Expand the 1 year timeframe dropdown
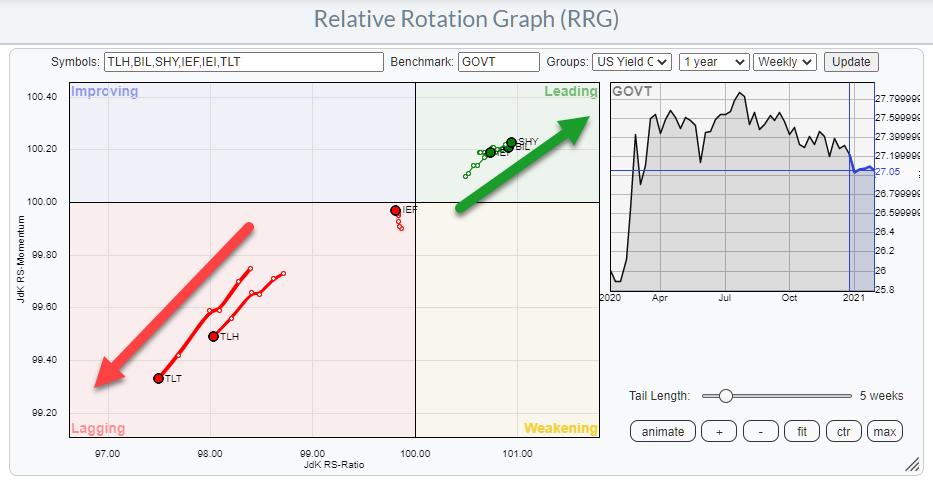 [713, 62]
